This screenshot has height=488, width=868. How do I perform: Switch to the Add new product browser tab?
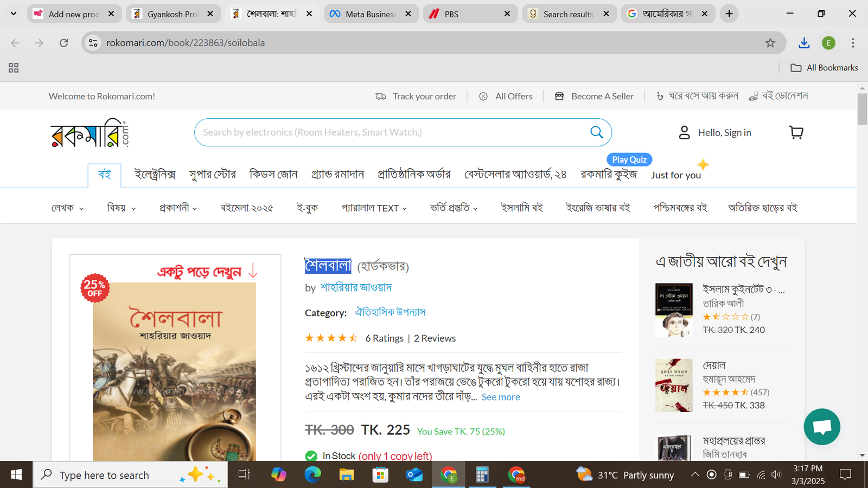[74, 14]
